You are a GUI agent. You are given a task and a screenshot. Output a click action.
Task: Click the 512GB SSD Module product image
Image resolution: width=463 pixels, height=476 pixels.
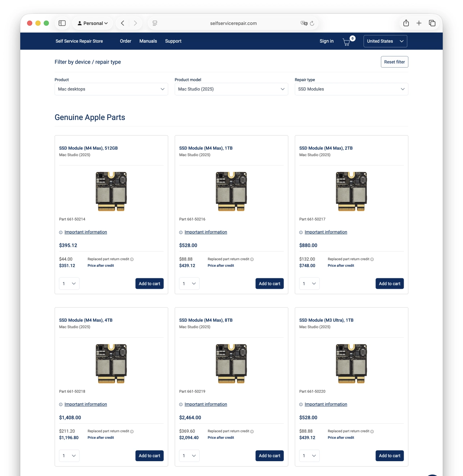(x=111, y=191)
